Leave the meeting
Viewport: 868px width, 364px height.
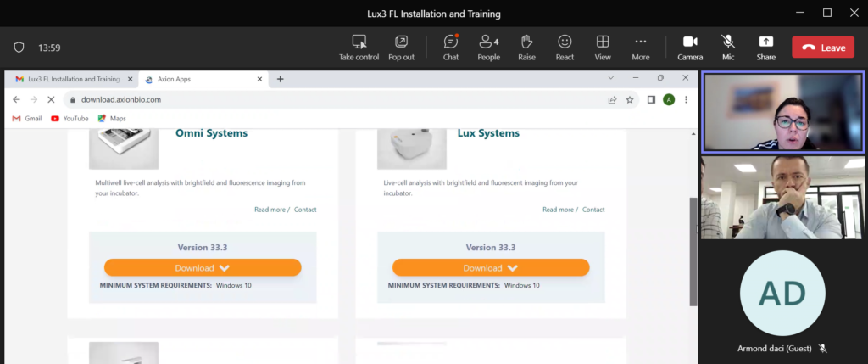tap(823, 48)
